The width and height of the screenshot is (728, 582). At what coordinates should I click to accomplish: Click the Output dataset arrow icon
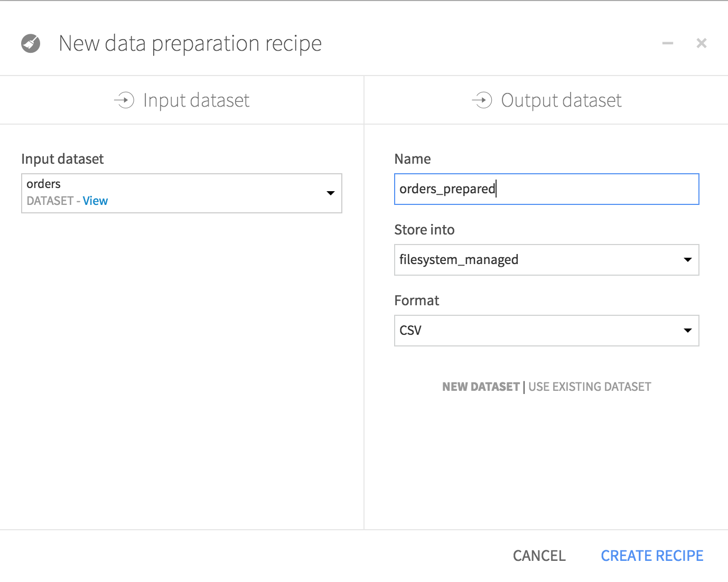point(482,100)
